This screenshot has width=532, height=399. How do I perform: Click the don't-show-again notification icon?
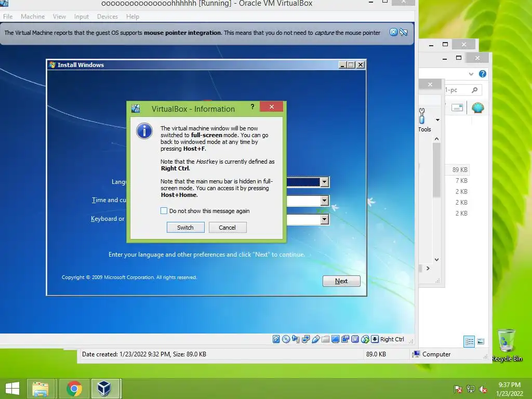click(403, 32)
